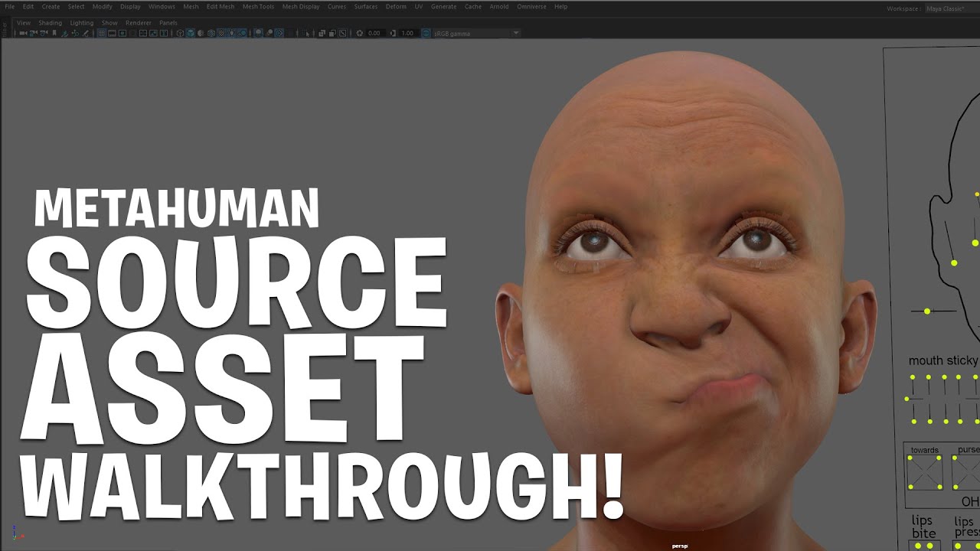Viewport: 980px width, 551px height.
Task: Open the panel Shading menu
Action: pos(50,23)
